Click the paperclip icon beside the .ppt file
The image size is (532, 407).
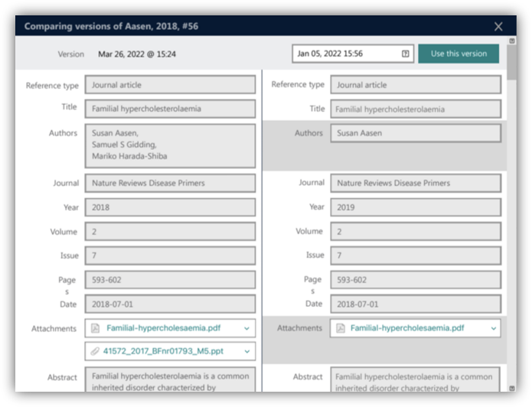[x=95, y=351]
